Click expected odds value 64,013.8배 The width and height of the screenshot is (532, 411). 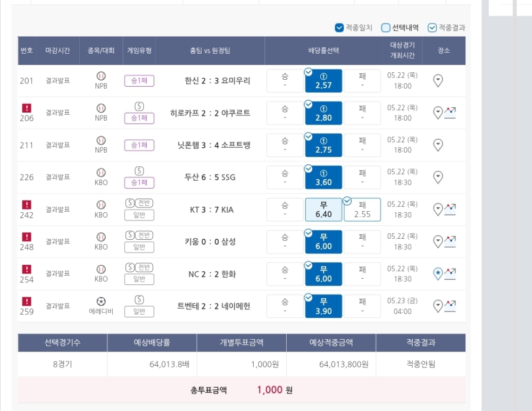tap(169, 364)
